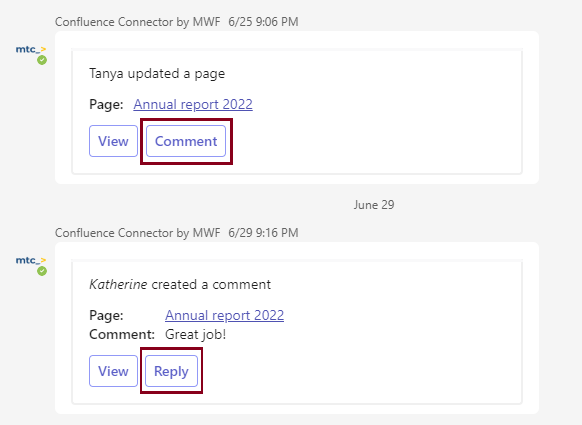Click the italic Katherine author name

pos(118,285)
